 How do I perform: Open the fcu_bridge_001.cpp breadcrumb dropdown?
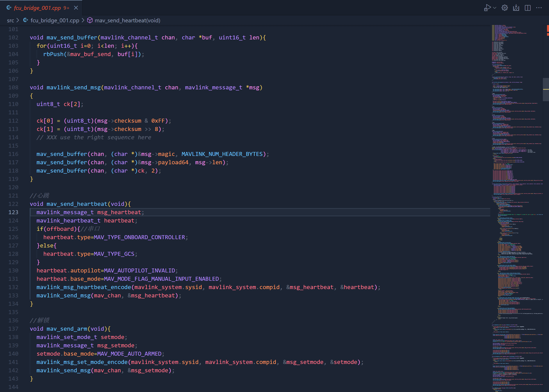(55, 20)
